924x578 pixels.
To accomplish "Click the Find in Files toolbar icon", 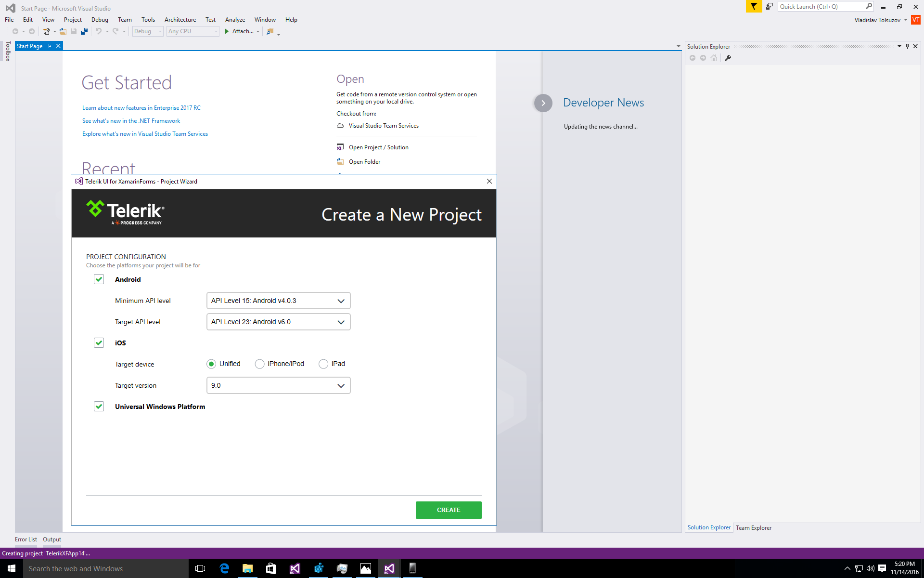I will pyautogui.click(x=270, y=31).
